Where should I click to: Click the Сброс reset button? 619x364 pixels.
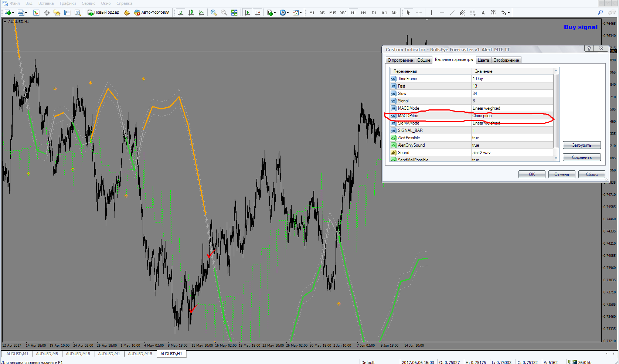pyautogui.click(x=592, y=174)
